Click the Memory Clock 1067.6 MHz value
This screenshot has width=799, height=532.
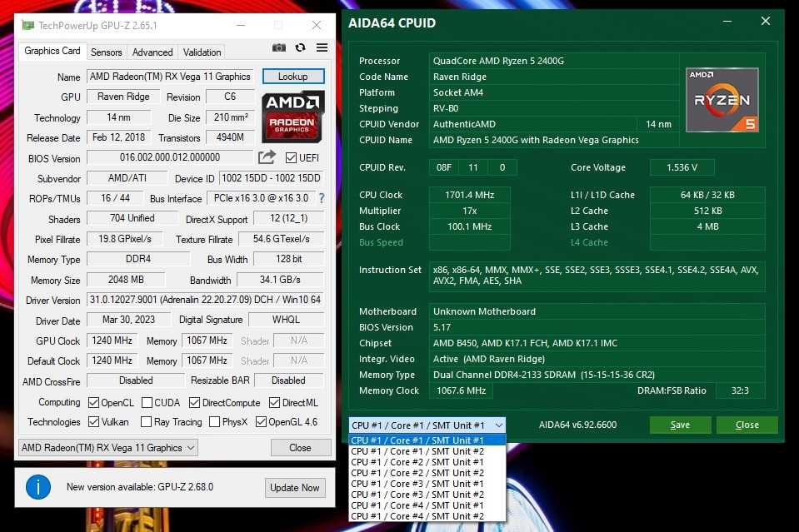coord(462,390)
